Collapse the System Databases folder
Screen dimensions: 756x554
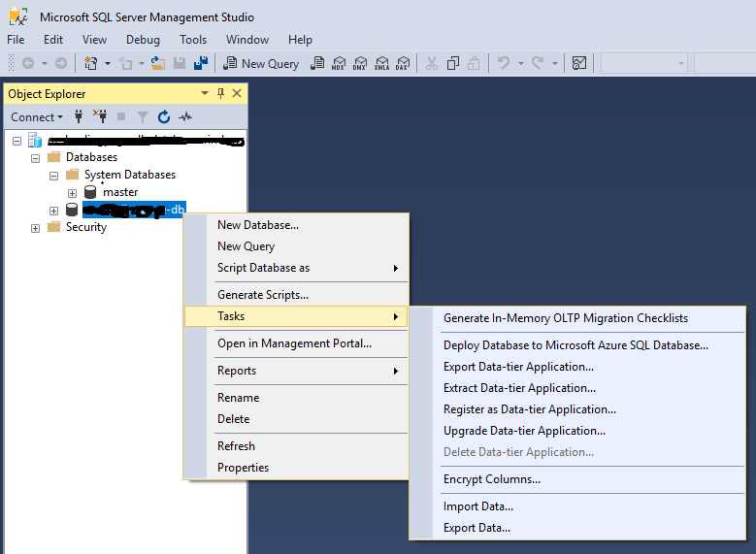(53, 176)
